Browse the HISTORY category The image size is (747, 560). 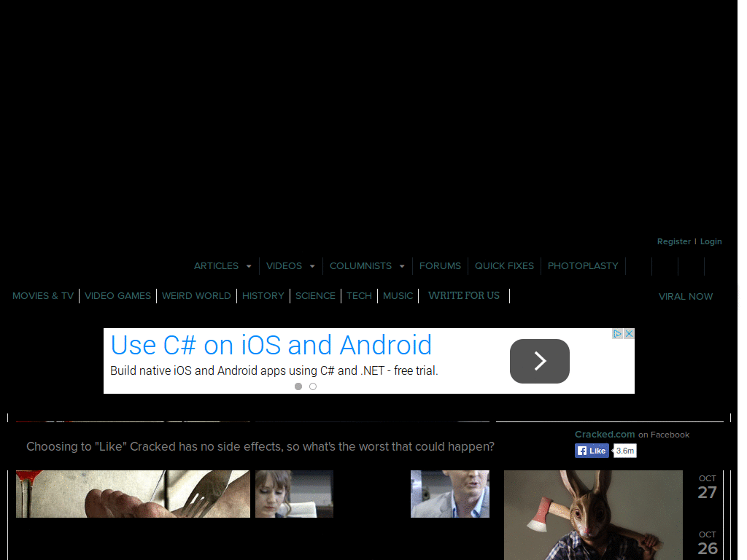[263, 296]
